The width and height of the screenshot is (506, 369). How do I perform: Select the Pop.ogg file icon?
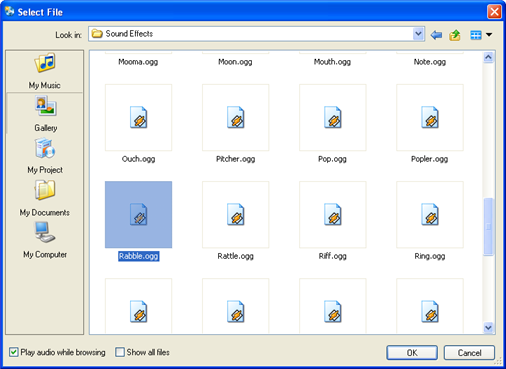point(333,117)
